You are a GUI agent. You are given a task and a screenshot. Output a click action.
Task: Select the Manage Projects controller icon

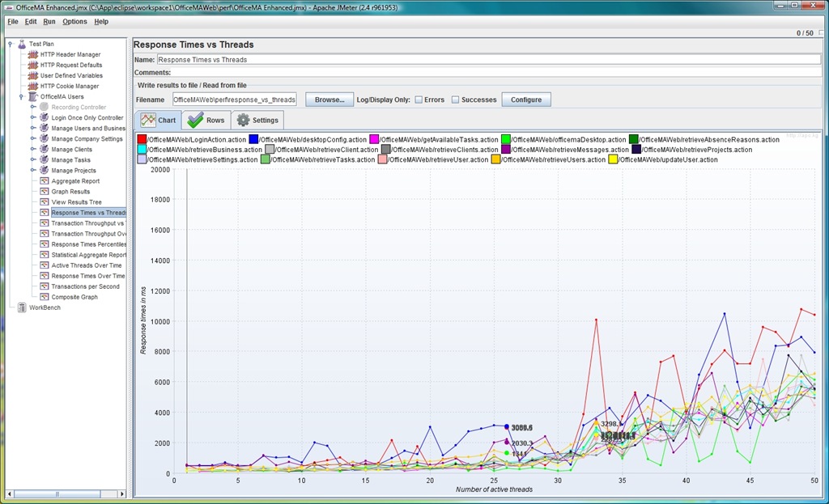(44, 171)
